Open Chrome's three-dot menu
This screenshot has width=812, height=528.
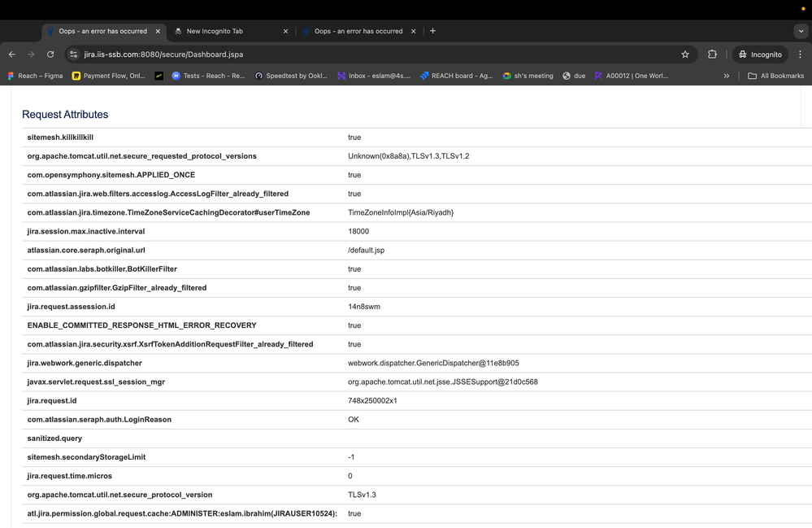pos(800,55)
